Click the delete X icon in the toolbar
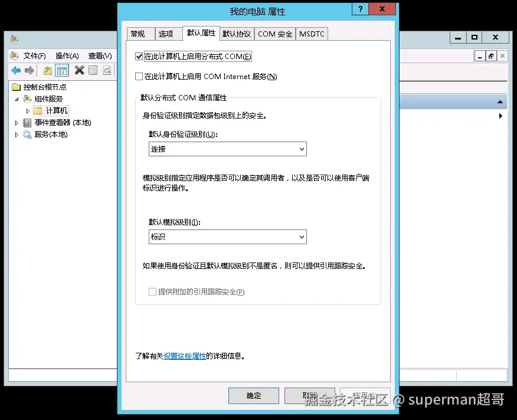Image resolution: width=517 pixels, height=420 pixels. click(78, 70)
